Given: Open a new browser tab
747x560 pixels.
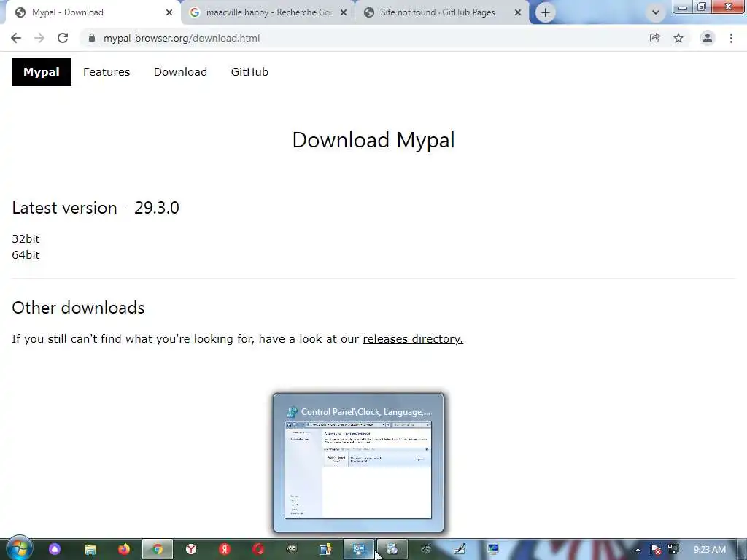Looking at the screenshot, I should (546, 12).
